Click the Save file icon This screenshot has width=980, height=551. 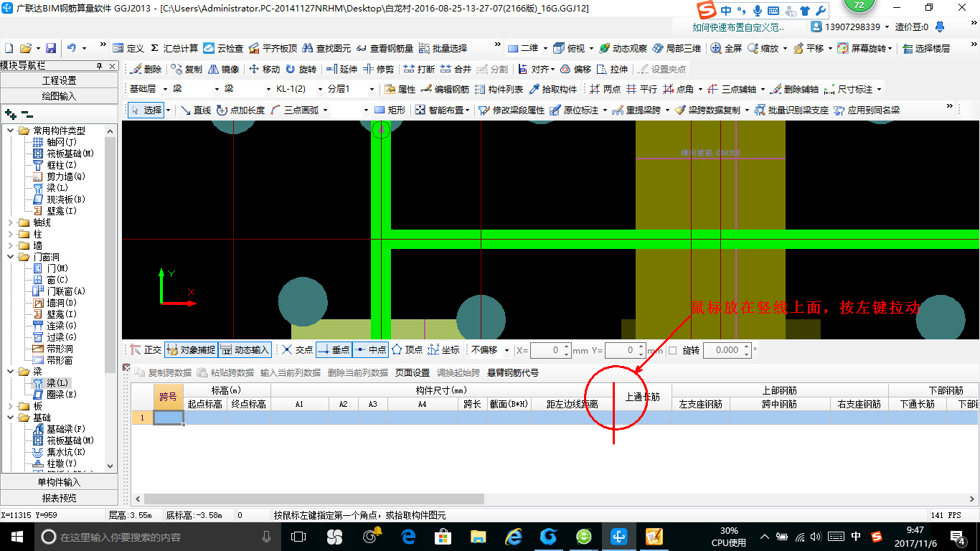(51, 48)
